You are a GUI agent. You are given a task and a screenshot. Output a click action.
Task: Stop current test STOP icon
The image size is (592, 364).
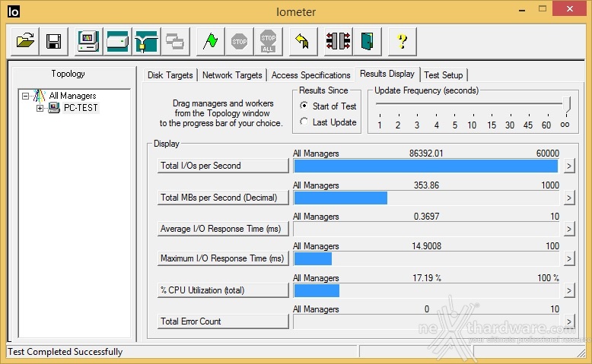pos(240,41)
